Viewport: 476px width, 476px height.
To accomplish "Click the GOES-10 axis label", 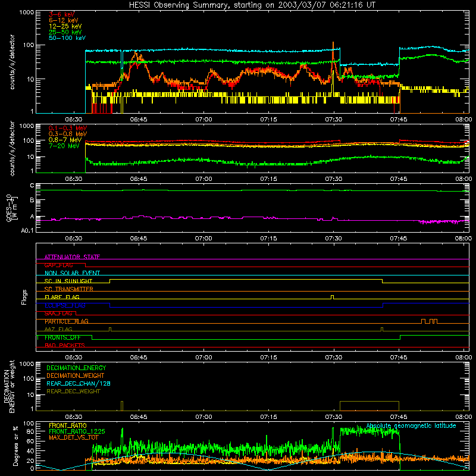I will coord(12,208).
